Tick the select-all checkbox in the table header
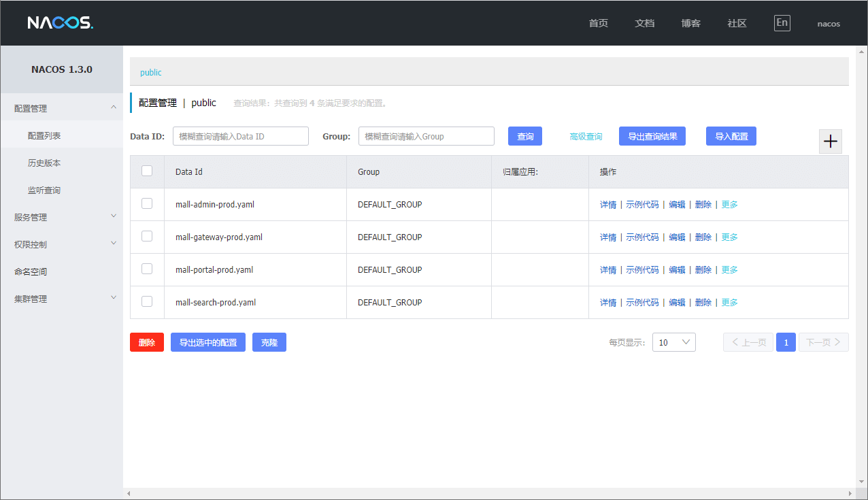This screenshot has width=868, height=500. (147, 171)
